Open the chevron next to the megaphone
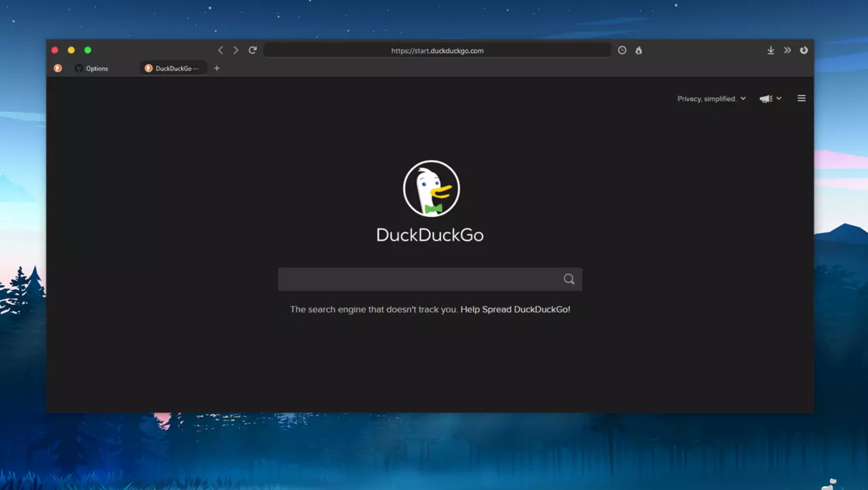This screenshot has width=868, height=490. [779, 98]
